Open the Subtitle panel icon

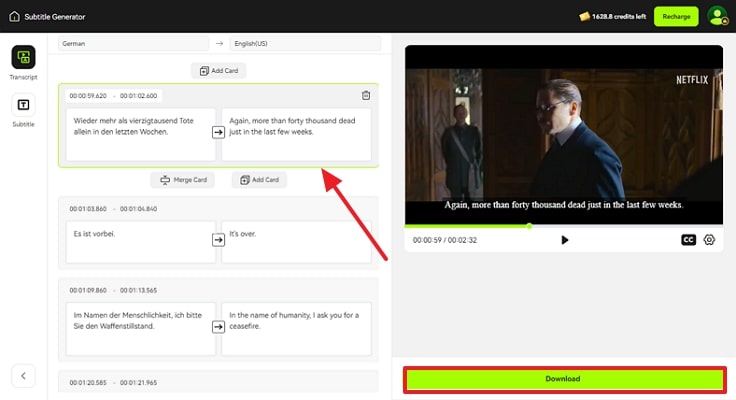click(x=23, y=105)
